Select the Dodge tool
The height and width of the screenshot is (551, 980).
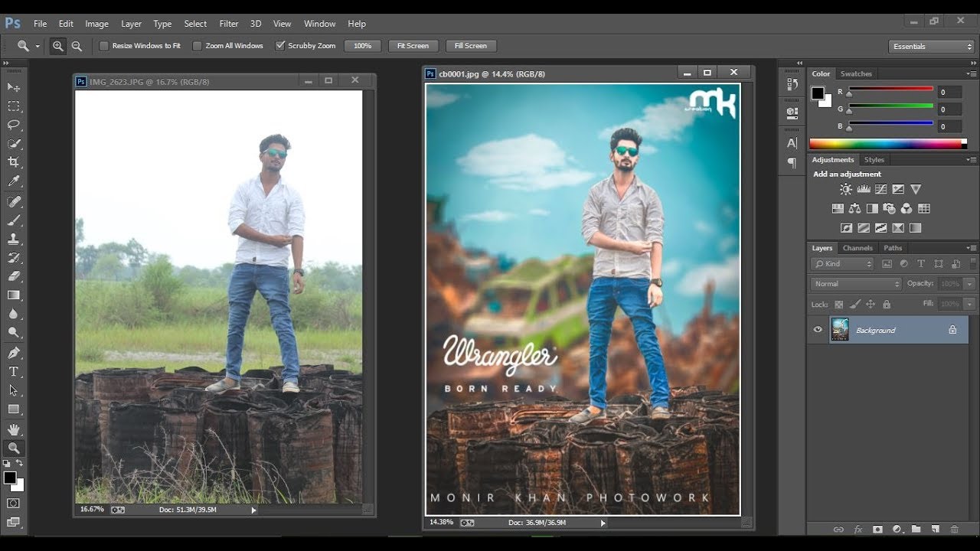coord(14,333)
